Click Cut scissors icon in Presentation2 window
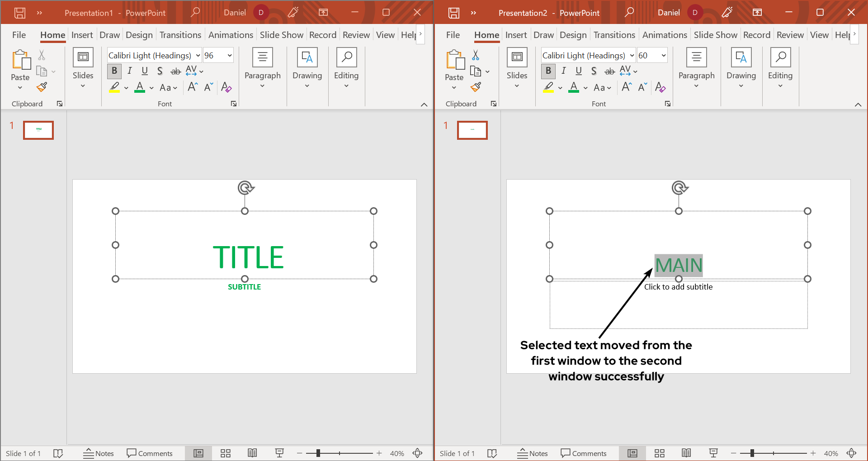The height and width of the screenshot is (461, 868). [x=476, y=55]
